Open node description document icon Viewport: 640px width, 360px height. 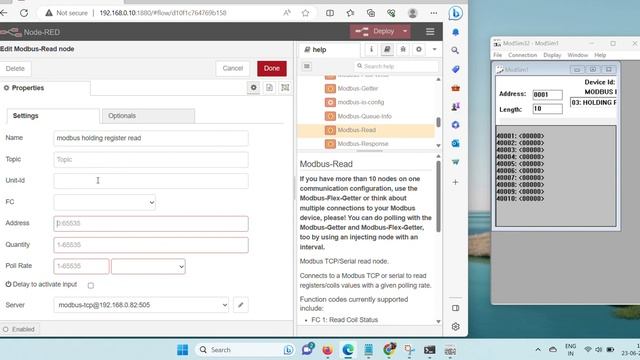click(x=269, y=88)
